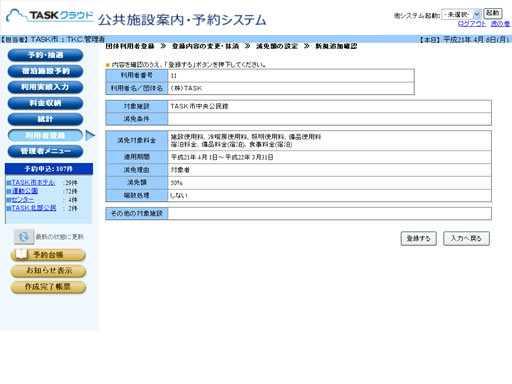This screenshot has width=512, height=384.
Task: Click the しない rounding value
Action: point(179,195)
